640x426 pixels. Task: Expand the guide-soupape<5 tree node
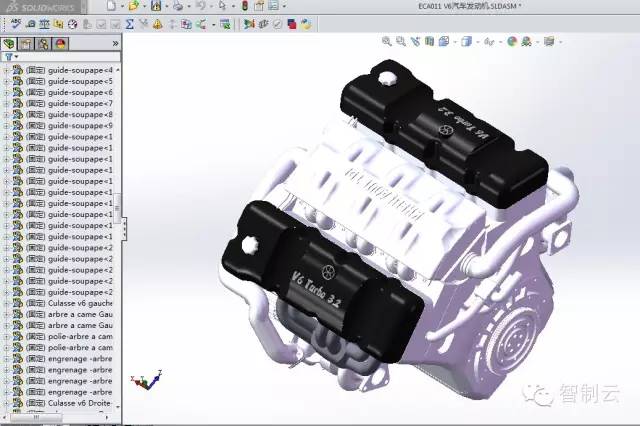tap(6, 81)
